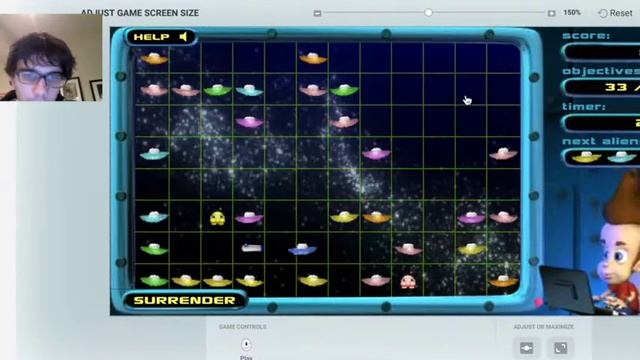The width and height of the screenshot is (640, 360).
Task: Mute sound with the speaker icon
Action: point(184,37)
